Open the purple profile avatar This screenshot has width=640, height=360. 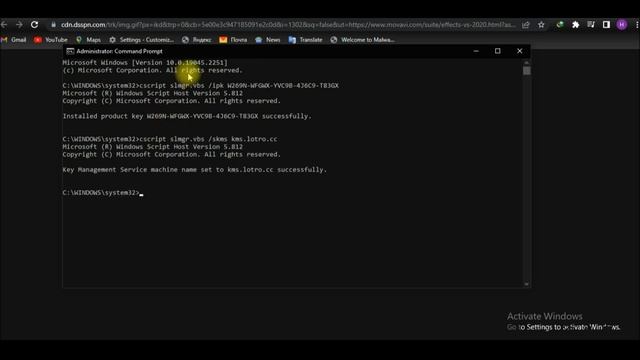pyautogui.click(x=622, y=25)
